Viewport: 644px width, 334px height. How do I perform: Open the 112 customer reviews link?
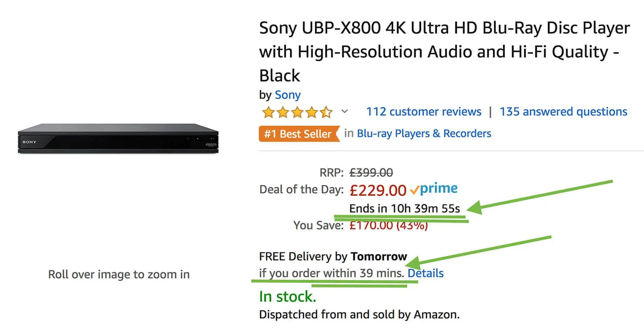(x=423, y=112)
